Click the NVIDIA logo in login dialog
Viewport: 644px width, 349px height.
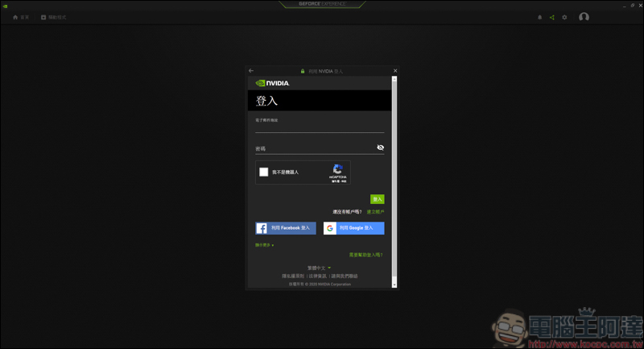point(272,83)
